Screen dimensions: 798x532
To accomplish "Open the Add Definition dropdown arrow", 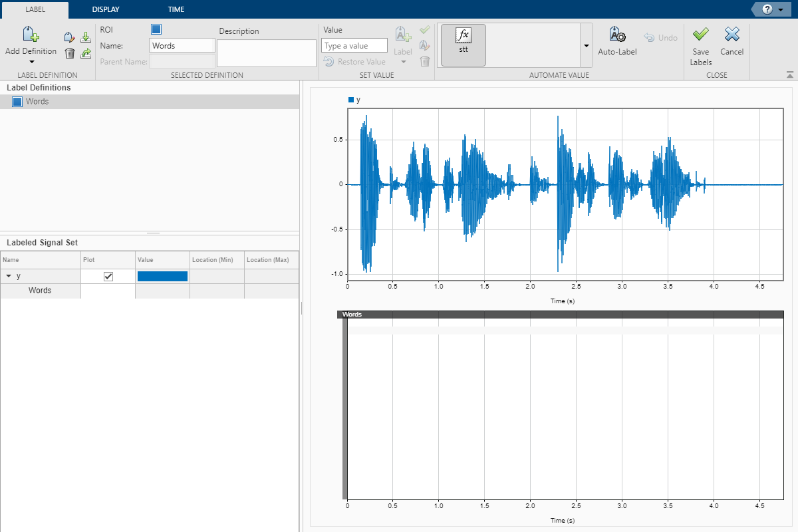I will [31, 62].
